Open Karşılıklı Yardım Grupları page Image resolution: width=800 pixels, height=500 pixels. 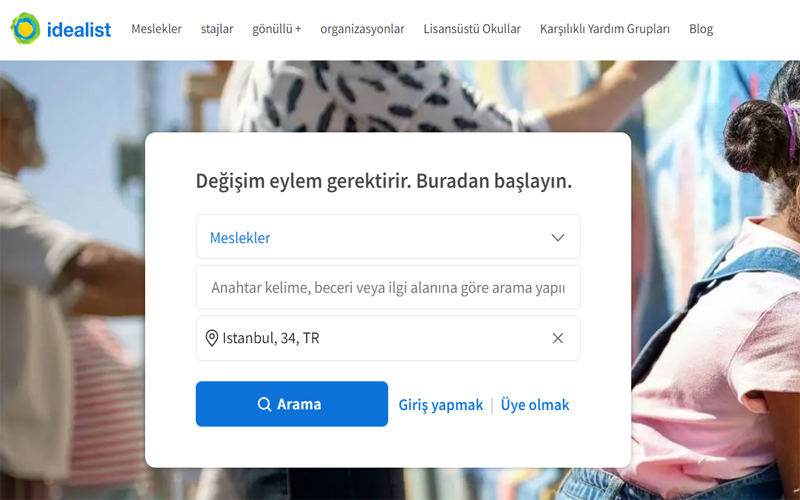point(605,29)
